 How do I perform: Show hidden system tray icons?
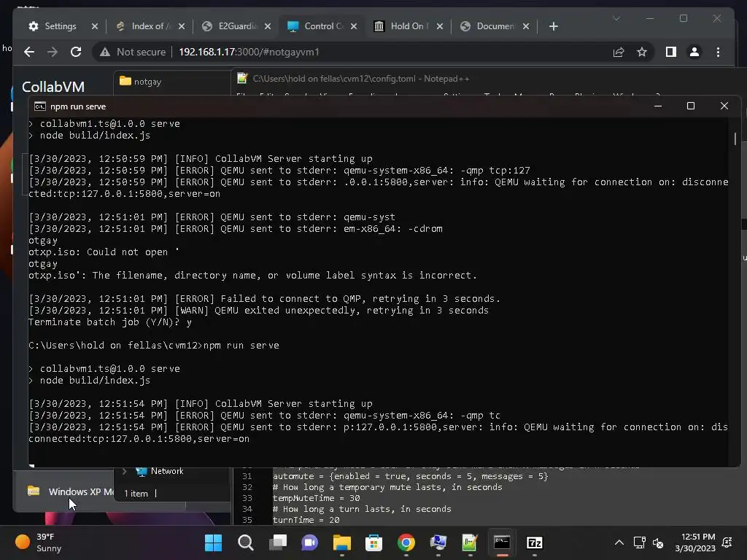click(x=619, y=542)
